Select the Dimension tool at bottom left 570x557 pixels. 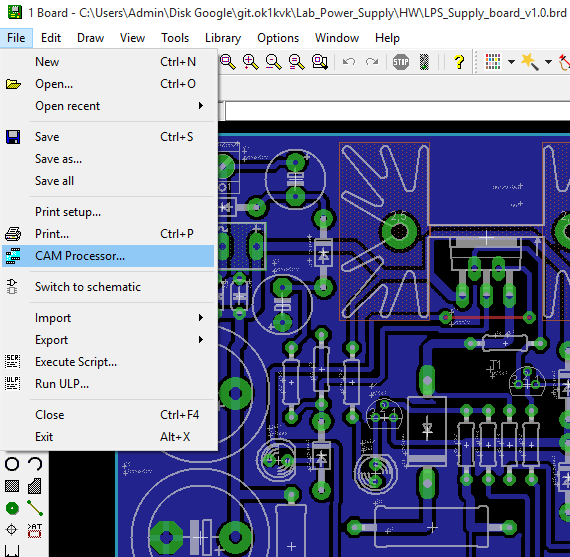[x=12, y=550]
